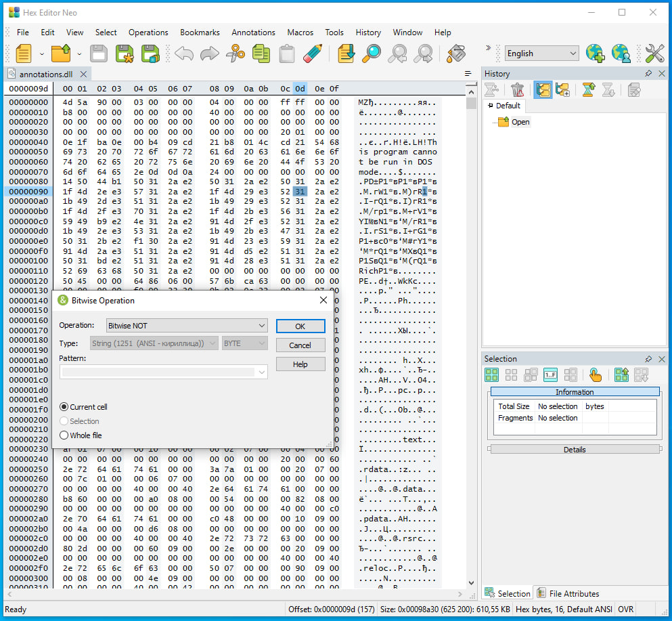Select the Whole file radio button
The image size is (672, 621).
64,435
